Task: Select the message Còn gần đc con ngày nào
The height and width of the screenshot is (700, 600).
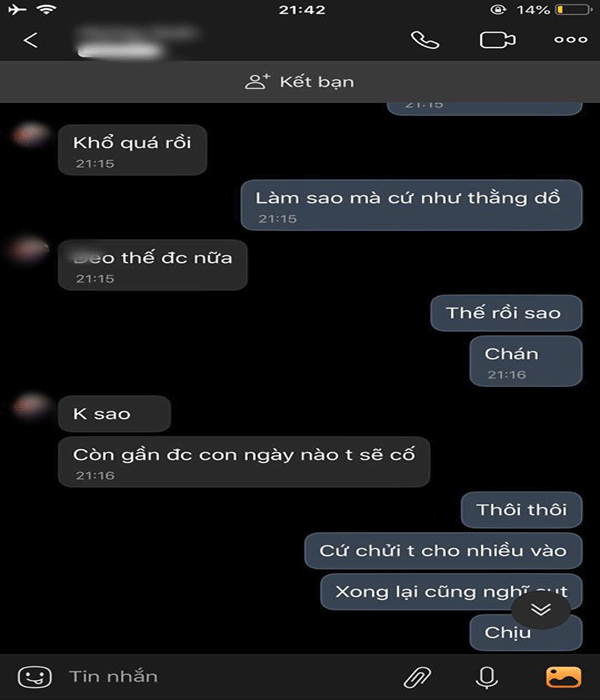Action: pos(244,462)
